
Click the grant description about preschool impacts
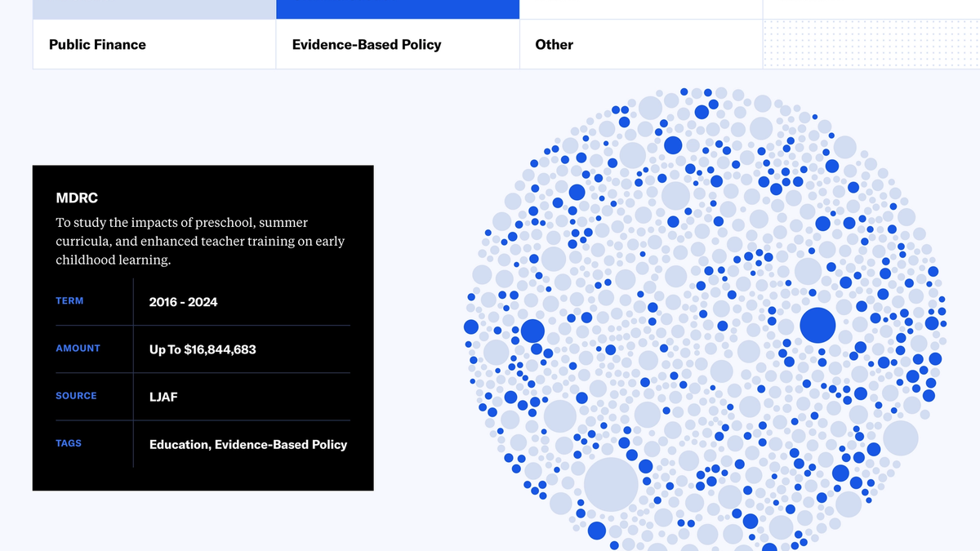tap(200, 241)
